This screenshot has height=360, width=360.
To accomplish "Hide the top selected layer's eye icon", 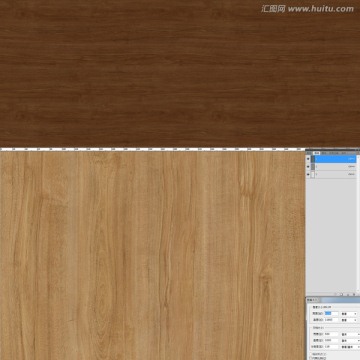I will coord(308,159).
